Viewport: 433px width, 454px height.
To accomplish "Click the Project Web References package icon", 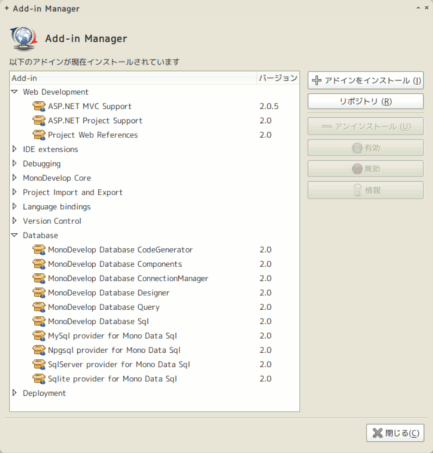I will (x=39, y=135).
